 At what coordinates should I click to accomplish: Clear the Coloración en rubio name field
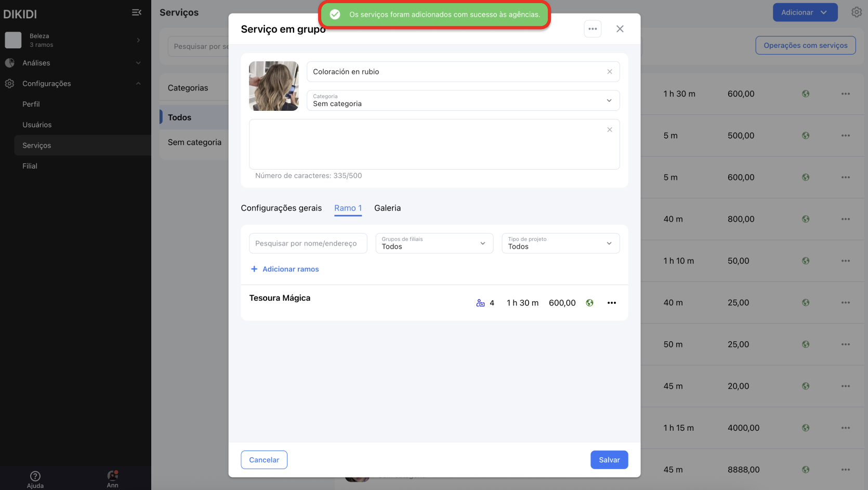609,72
